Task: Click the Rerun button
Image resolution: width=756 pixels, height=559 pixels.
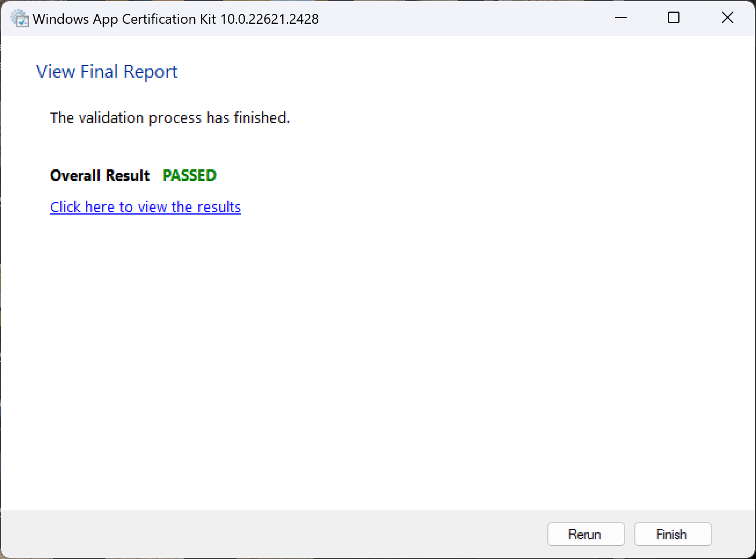Action: [x=586, y=534]
